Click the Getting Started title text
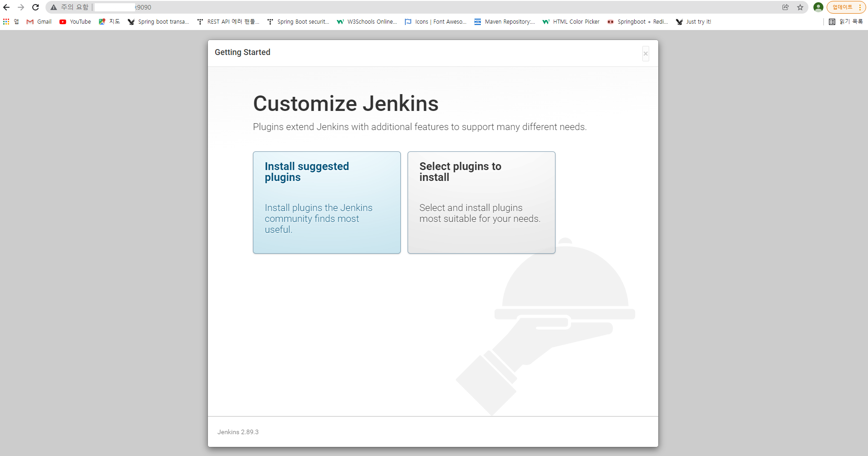Screen dimensions: 868x456 click(x=242, y=52)
